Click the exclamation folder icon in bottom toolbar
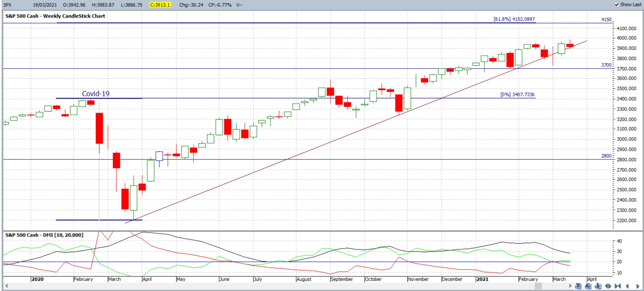 point(598,286)
